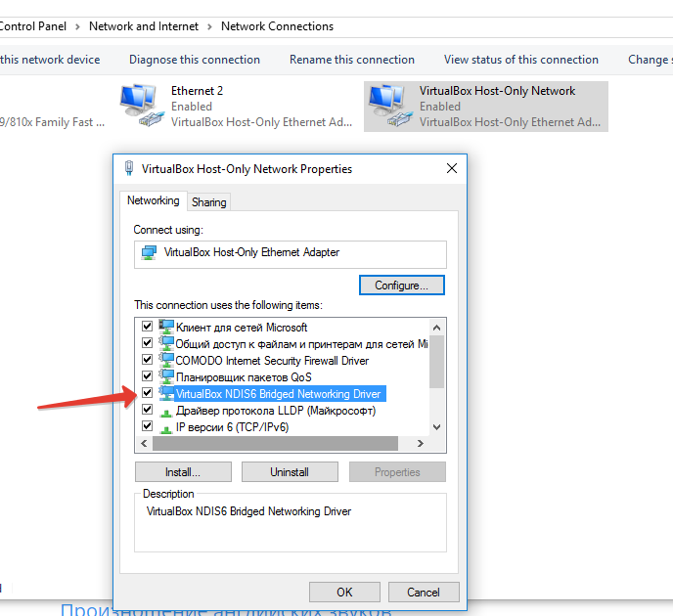Click the vertical scrollbar thumb in items list
The width and height of the screenshot is (673, 616).
[x=437, y=362]
